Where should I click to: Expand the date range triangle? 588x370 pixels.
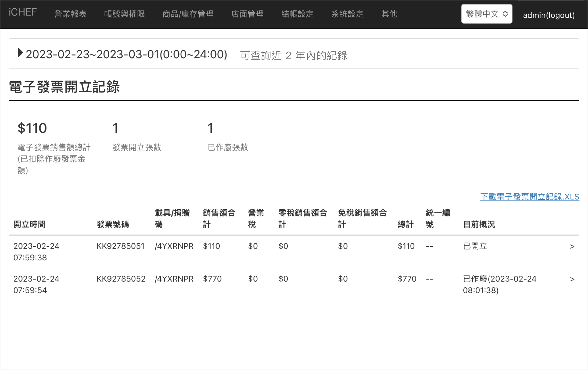tap(20, 53)
